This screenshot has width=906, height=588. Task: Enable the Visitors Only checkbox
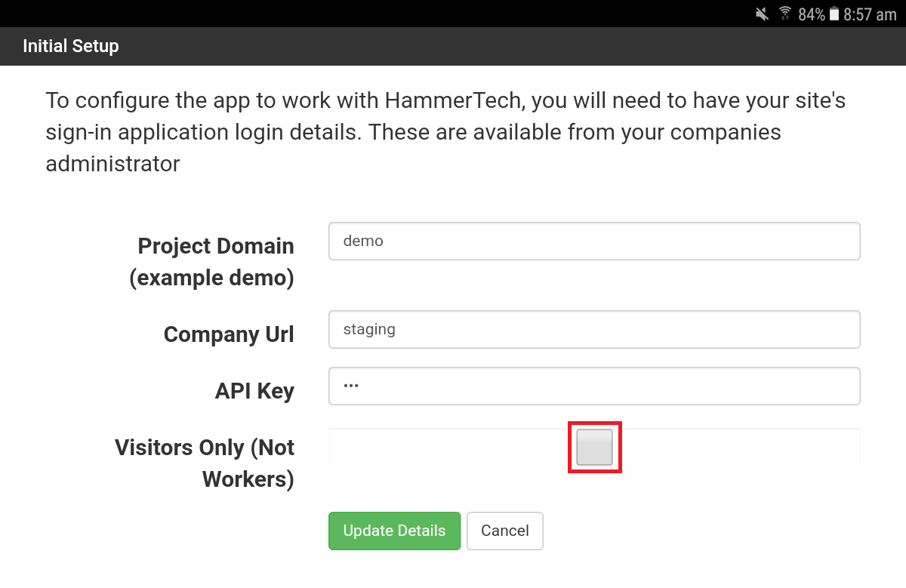[594, 448]
